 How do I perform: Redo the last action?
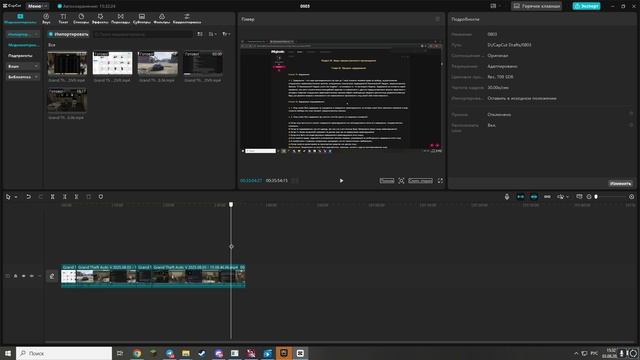coord(40,197)
